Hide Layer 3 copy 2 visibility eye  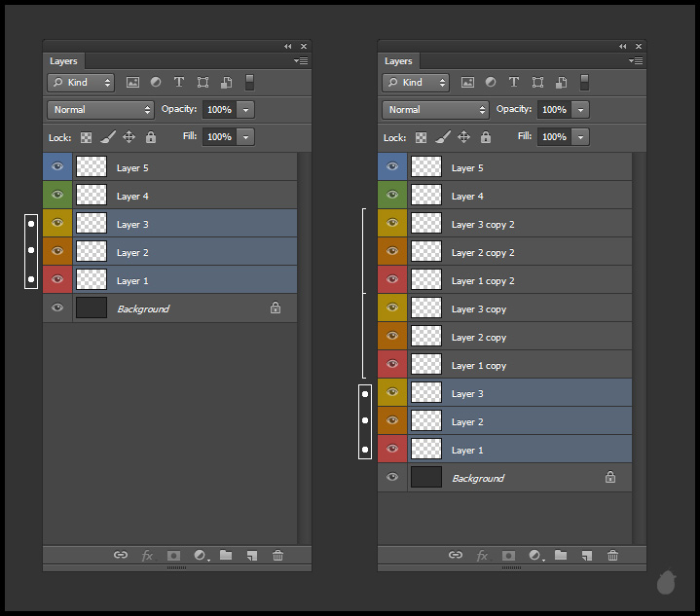point(392,224)
